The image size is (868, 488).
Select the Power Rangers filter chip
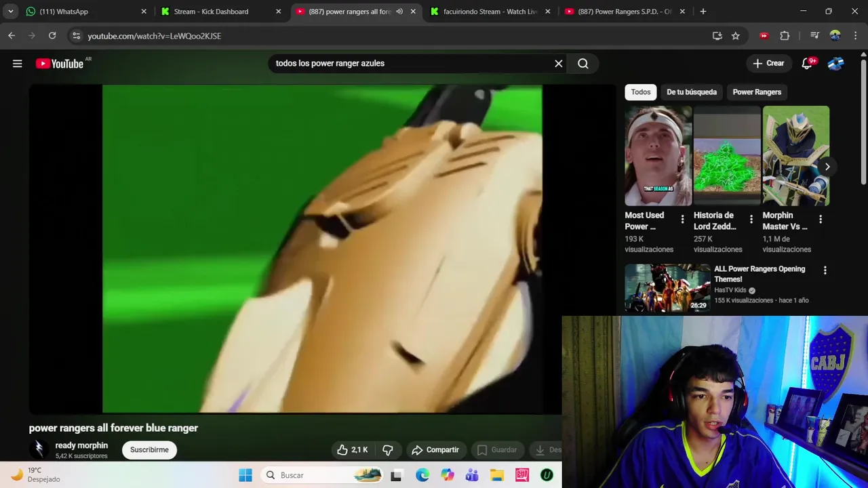pos(757,91)
